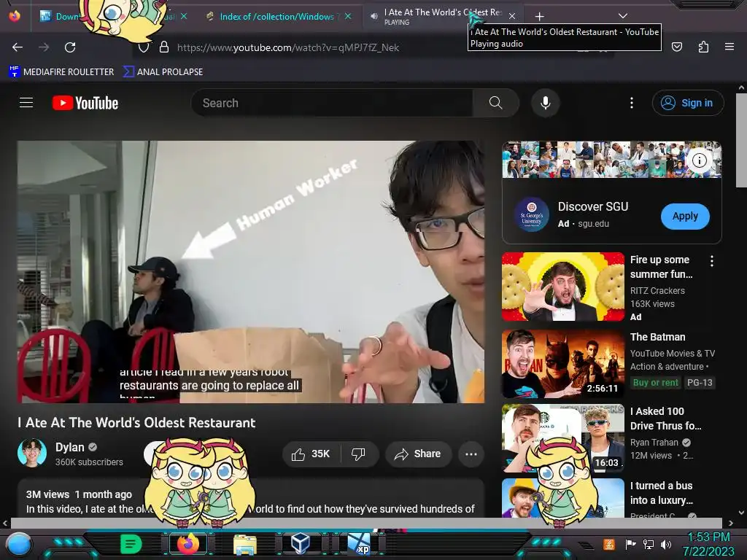Go to the YouTube home logo
Image resolution: width=747 pixels, height=560 pixels.
click(x=85, y=103)
